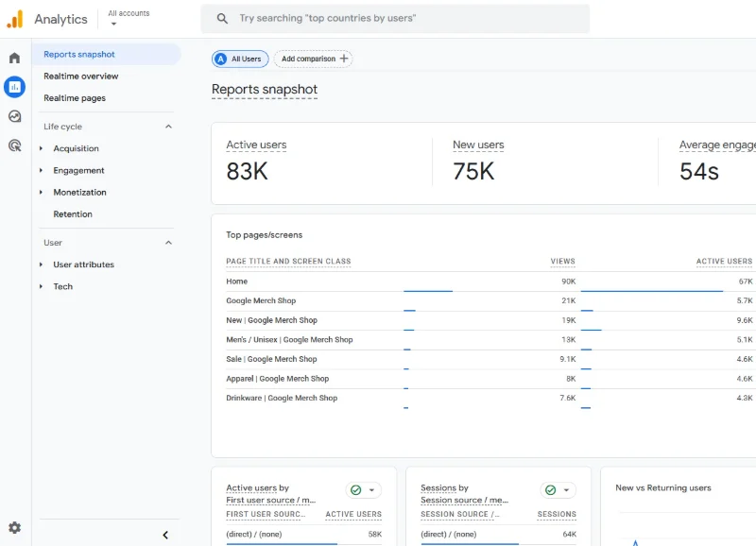This screenshot has width=756, height=546.
Task: Click 'New | Google Merch Shop' row
Action: [490, 320]
